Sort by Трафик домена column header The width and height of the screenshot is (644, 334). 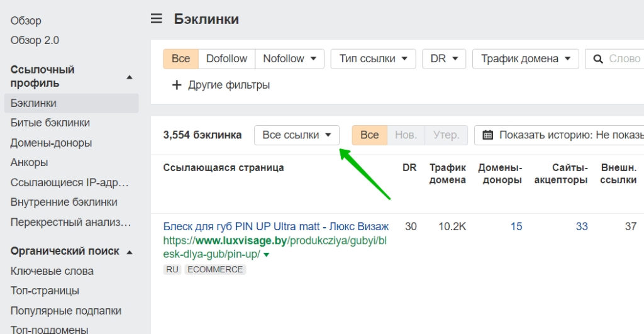[x=447, y=174]
